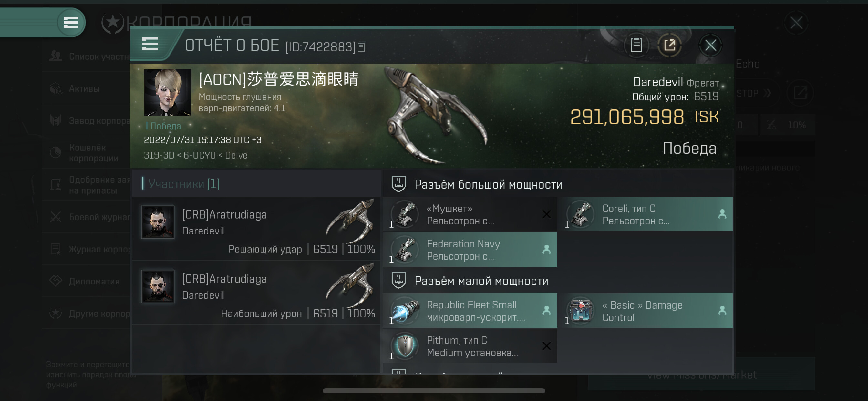Click X on the «Мушкет» railgun row
This screenshot has width=868, height=401.
click(x=547, y=214)
